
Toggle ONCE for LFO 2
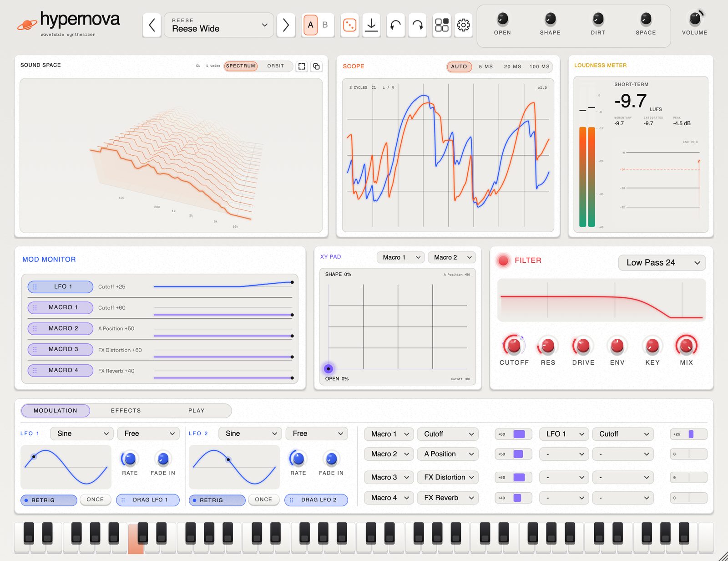(263, 500)
